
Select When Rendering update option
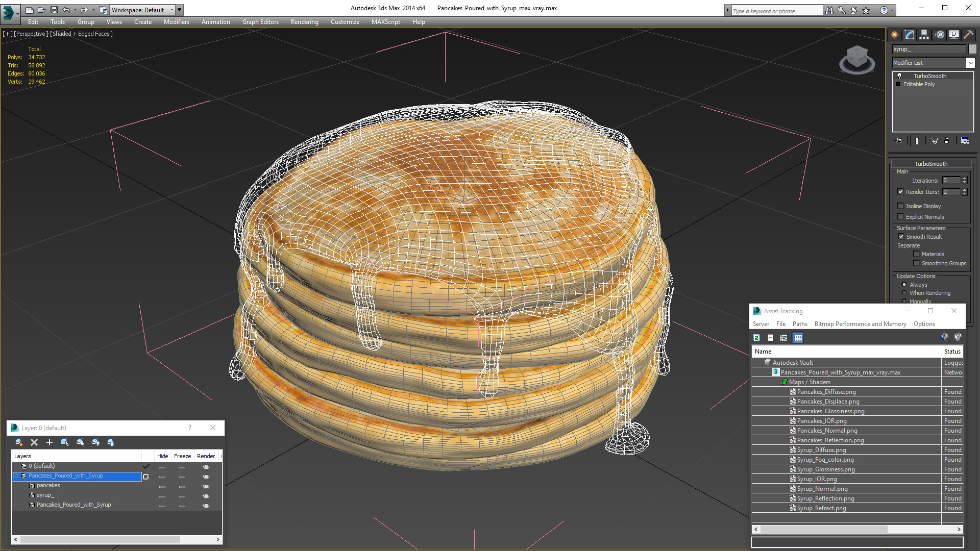tap(904, 293)
